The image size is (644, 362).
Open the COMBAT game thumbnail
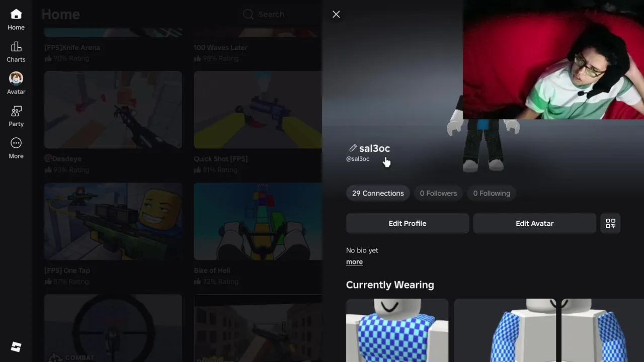click(x=113, y=328)
